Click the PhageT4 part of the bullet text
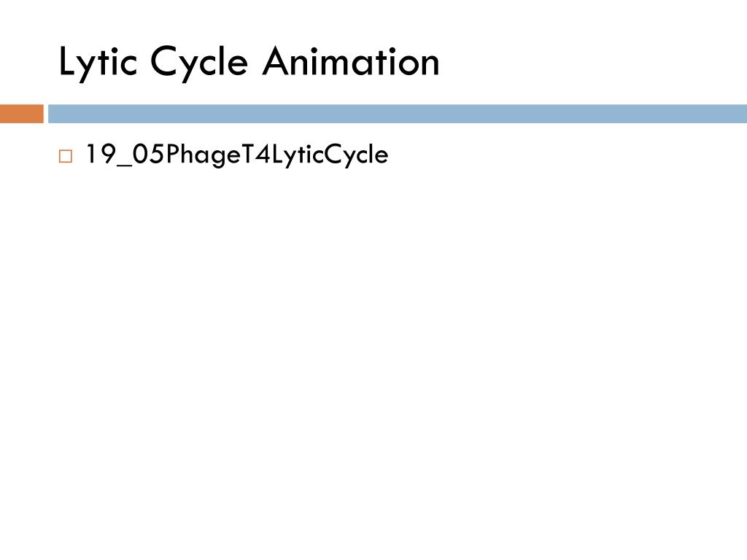The width and height of the screenshot is (747, 560). pyautogui.click(x=217, y=155)
